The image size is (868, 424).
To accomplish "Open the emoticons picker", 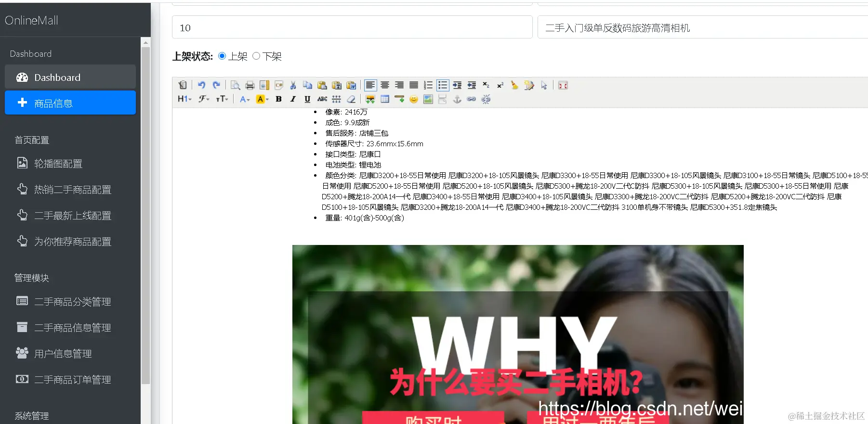I will (x=414, y=99).
